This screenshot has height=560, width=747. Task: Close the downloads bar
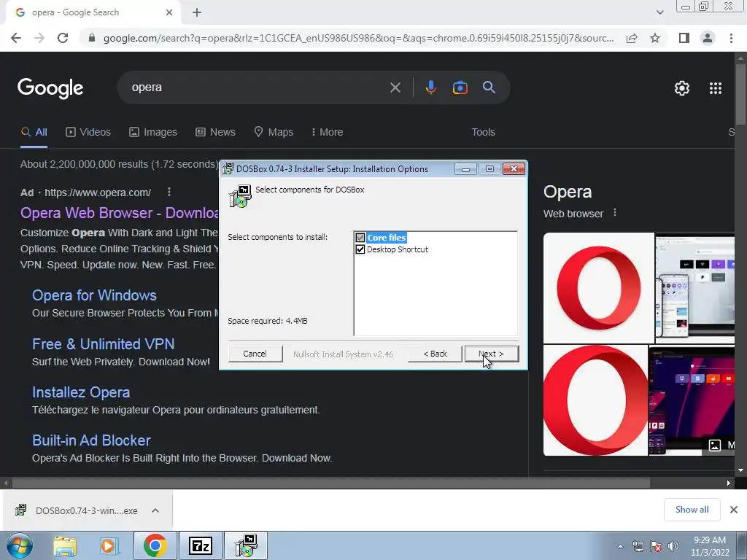(734, 510)
